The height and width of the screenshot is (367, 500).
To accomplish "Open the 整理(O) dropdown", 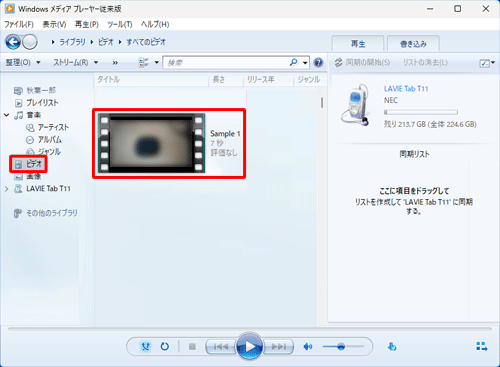I will (x=23, y=62).
